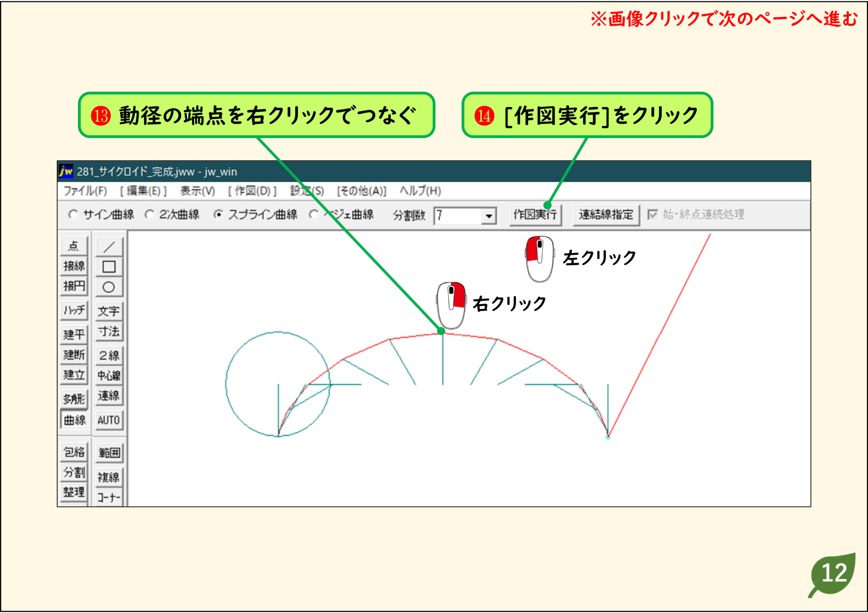The width and height of the screenshot is (868, 613).
Task: Activate the AUTO mode tool
Action: [109, 420]
